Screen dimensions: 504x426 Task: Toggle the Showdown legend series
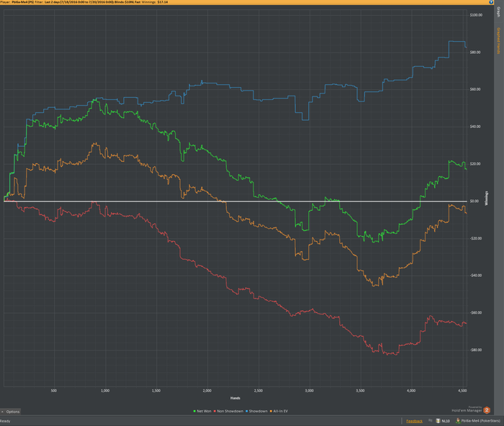tap(256, 411)
